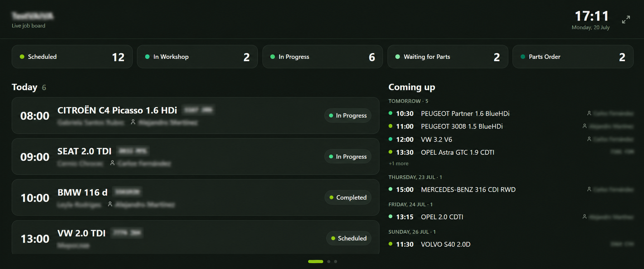Select the VW 2.0 TDI job card
Image resolution: width=644 pixels, height=269 pixels.
[195, 237]
